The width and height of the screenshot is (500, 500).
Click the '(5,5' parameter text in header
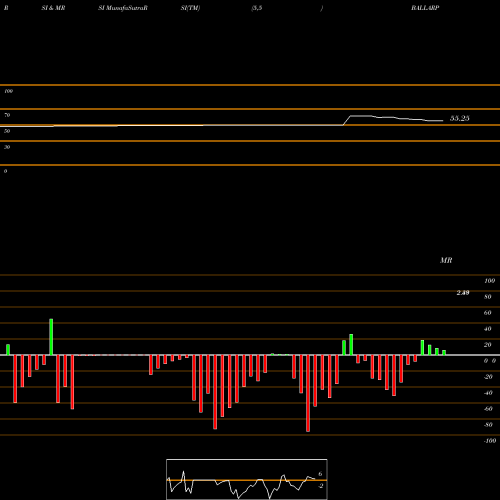257,8
